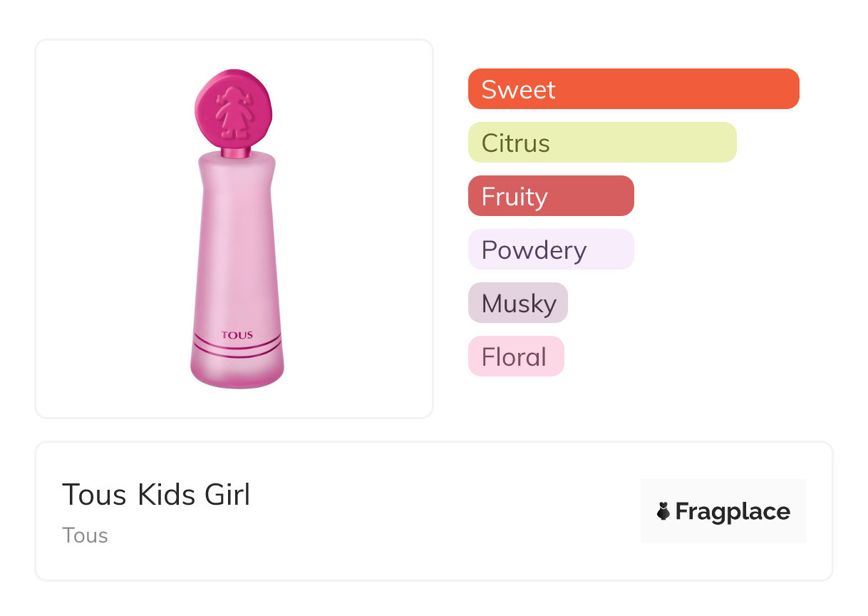The image size is (868, 616).
Task: Open the Tous Kids Girl title
Action: pyautogui.click(x=156, y=495)
